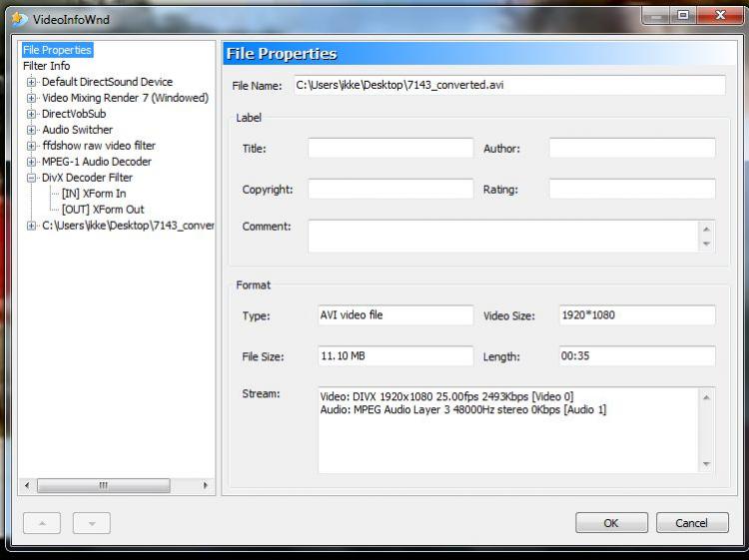Click the tree panel horizontal scrollbar thumb
The width and height of the screenshot is (749, 560).
(103, 486)
